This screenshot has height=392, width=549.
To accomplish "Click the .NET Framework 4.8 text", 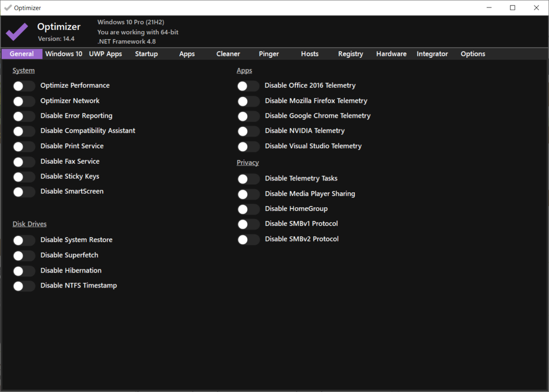I will click(x=127, y=41).
